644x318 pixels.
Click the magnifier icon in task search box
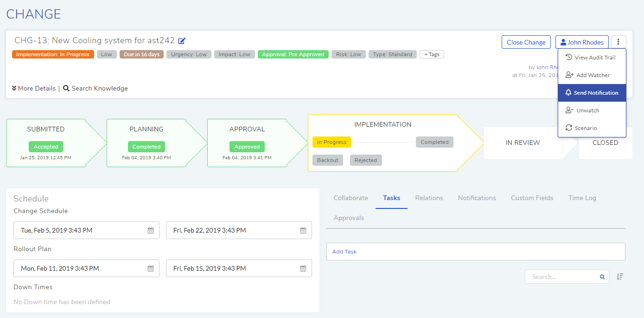click(x=602, y=277)
